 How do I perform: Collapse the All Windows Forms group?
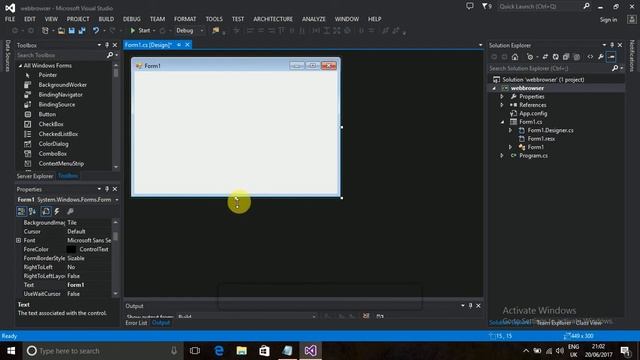coord(20,65)
